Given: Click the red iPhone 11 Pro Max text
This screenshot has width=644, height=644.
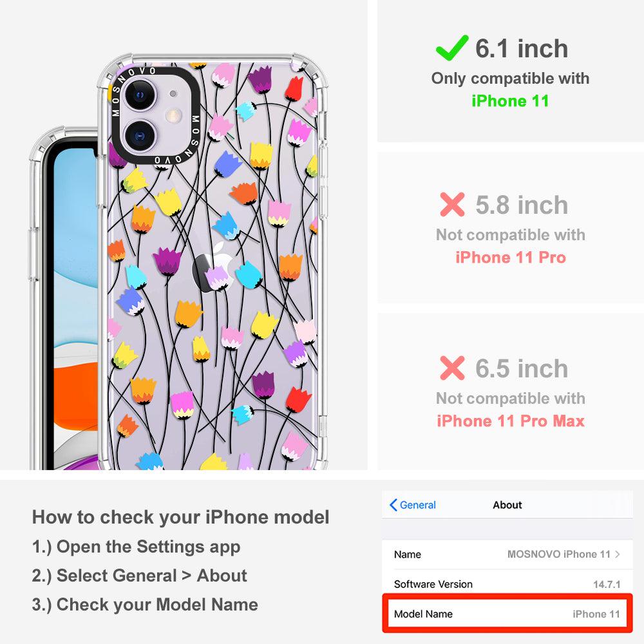Looking at the screenshot, I should 511,421.
